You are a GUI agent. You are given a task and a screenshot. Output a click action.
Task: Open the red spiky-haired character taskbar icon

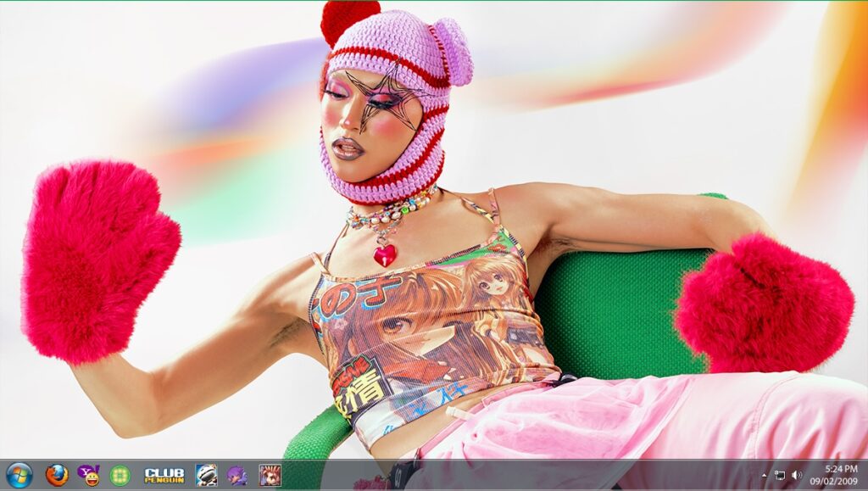tap(270, 475)
